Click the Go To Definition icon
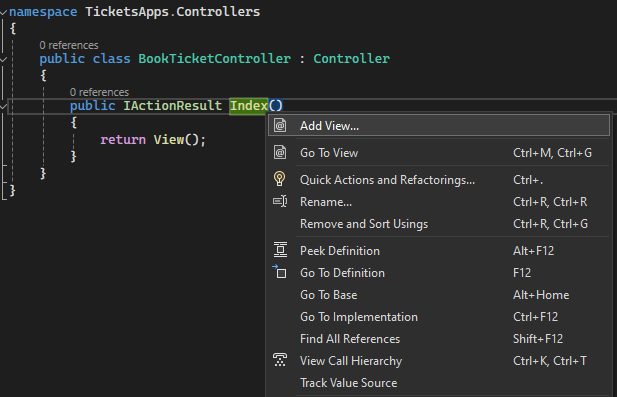Screen dimensions: 617x397 pos(279,272)
